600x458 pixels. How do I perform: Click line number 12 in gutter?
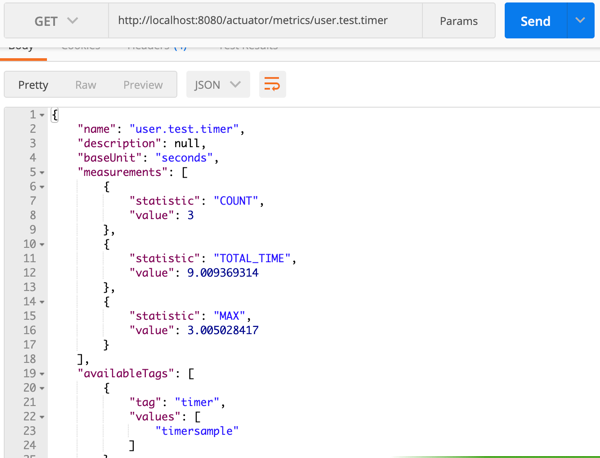point(29,273)
